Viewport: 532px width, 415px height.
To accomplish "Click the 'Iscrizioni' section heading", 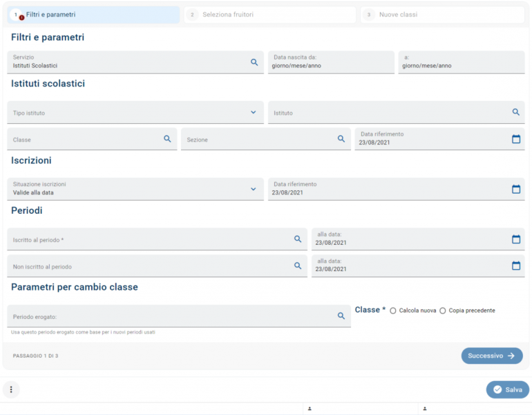I will coord(31,160).
